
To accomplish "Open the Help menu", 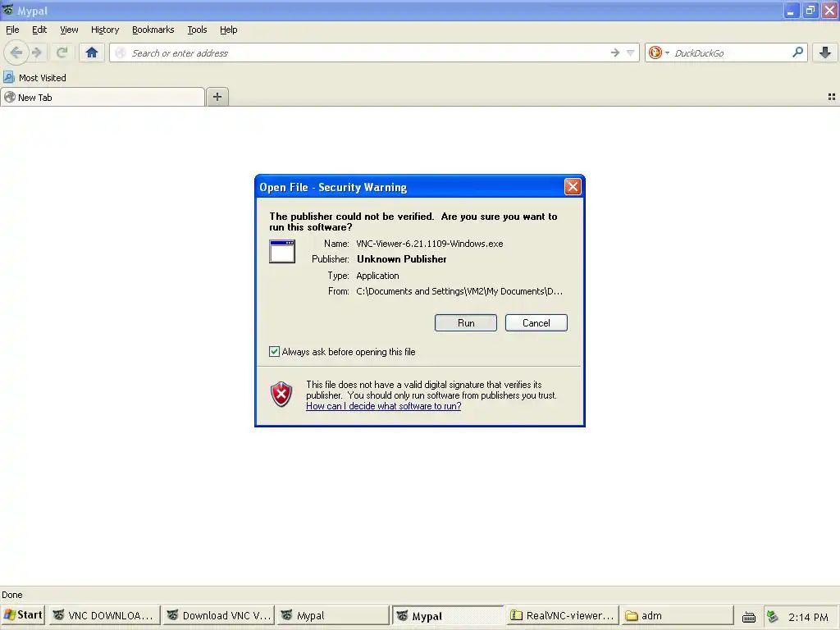I will pyautogui.click(x=228, y=30).
